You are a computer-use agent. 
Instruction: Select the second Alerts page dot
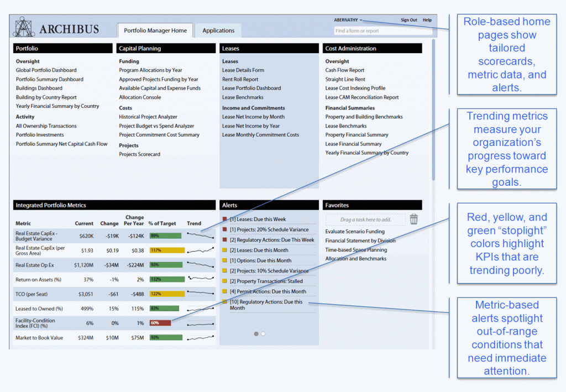pos(263,334)
